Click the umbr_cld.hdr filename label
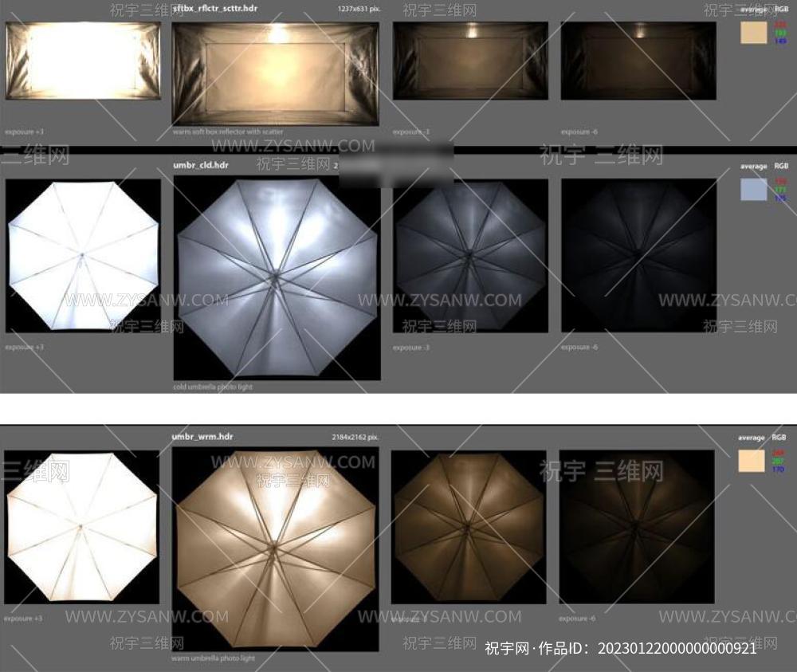 coord(201,165)
